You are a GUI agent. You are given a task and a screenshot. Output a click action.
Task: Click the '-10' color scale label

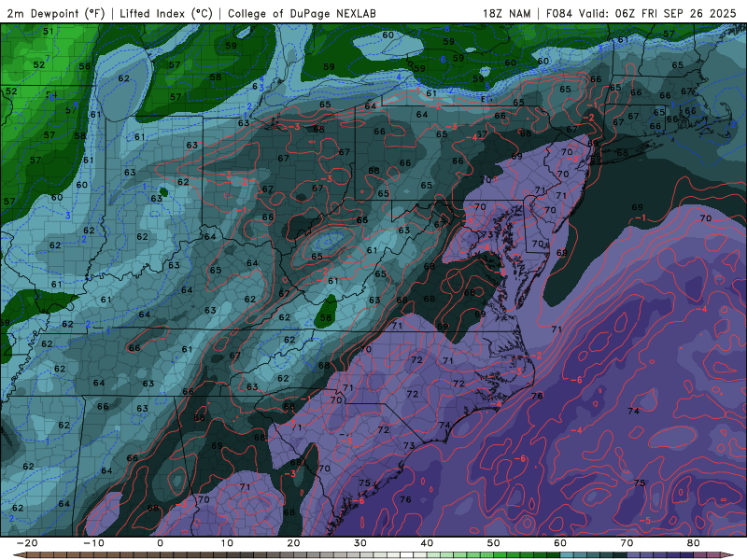93,543
